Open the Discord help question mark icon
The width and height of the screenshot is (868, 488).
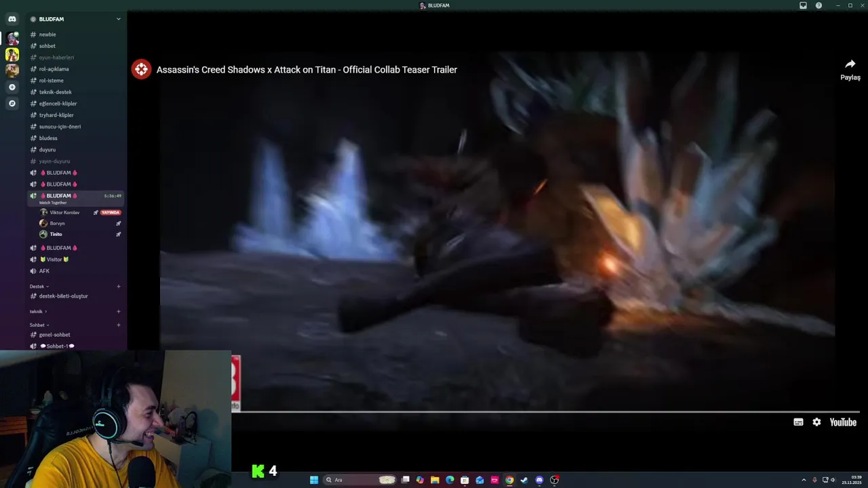click(x=818, y=5)
